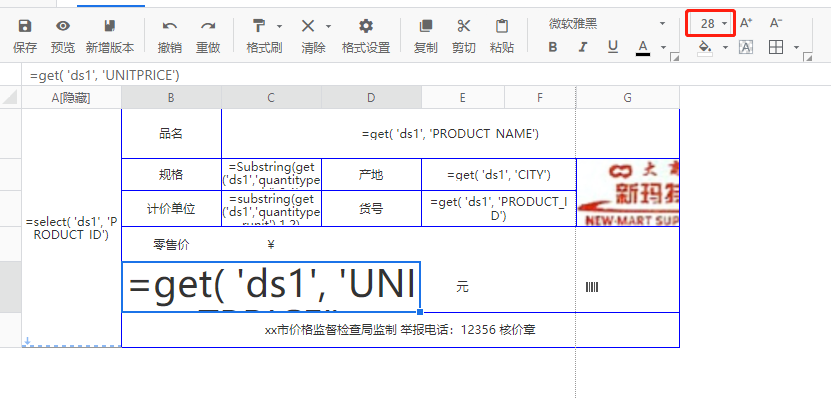Viewport: 831px width, 398px height.
Task: Select the 零售价 cell
Action: [171, 244]
